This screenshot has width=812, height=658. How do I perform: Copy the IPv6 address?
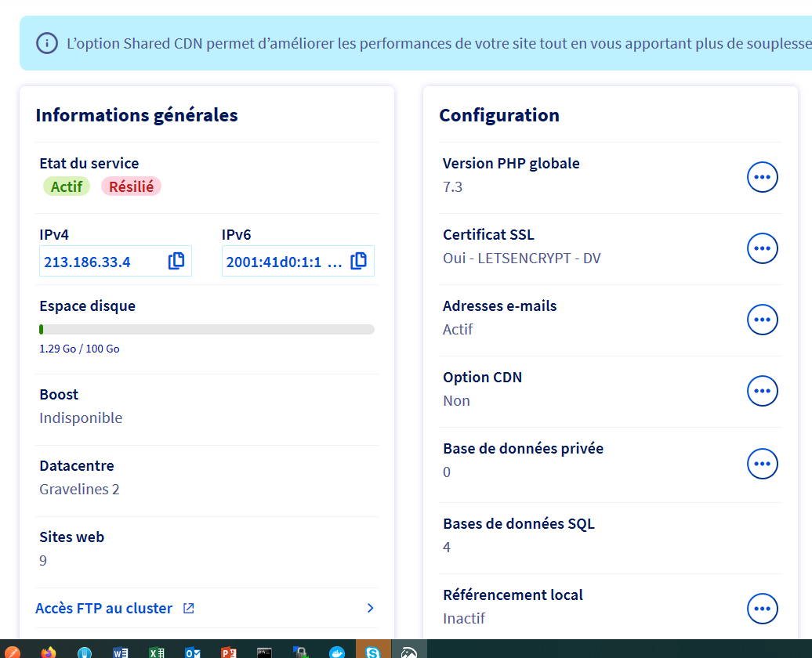358,262
